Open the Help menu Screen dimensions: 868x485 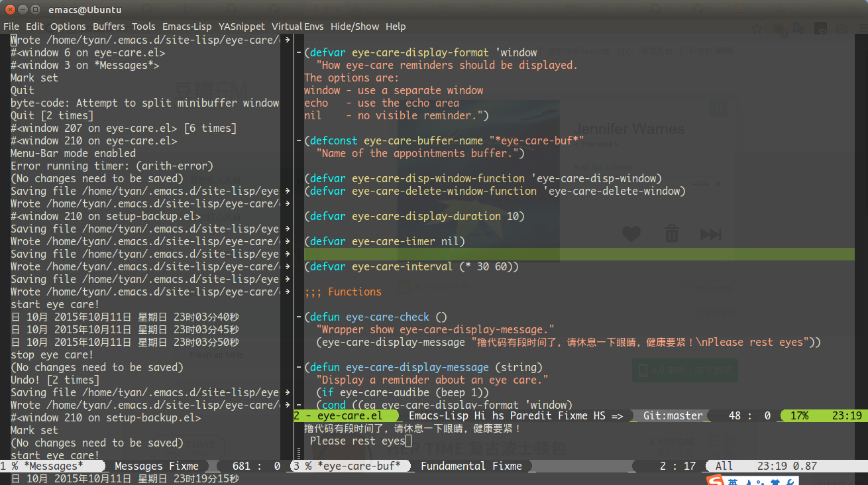coord(396,27)
